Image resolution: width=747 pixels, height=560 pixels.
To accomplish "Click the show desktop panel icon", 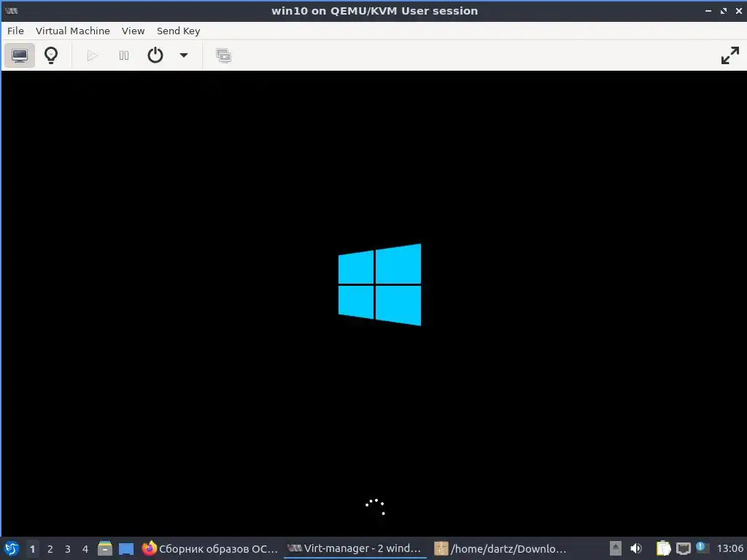I will coord(126,548).
